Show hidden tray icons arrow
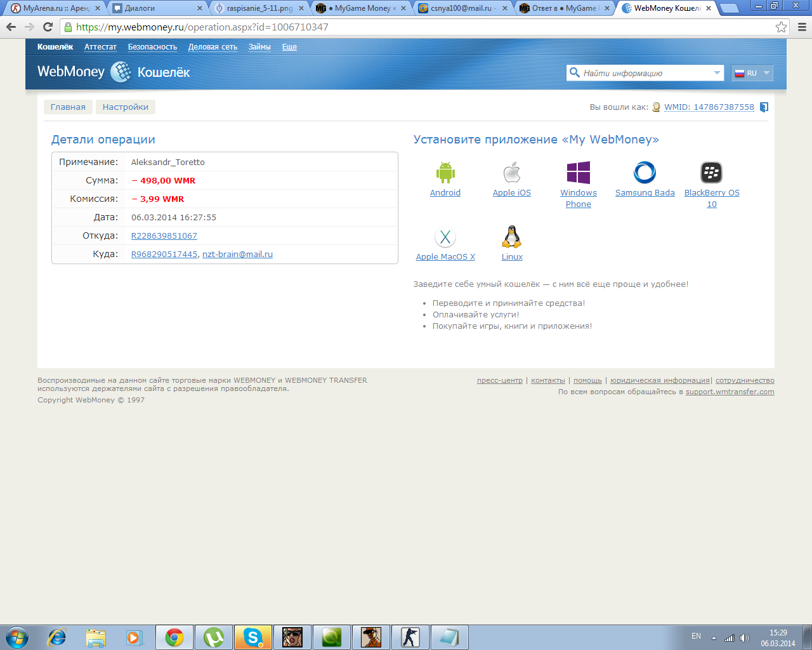Viewport: 812px width, 650px height. (x=714, y=638)
